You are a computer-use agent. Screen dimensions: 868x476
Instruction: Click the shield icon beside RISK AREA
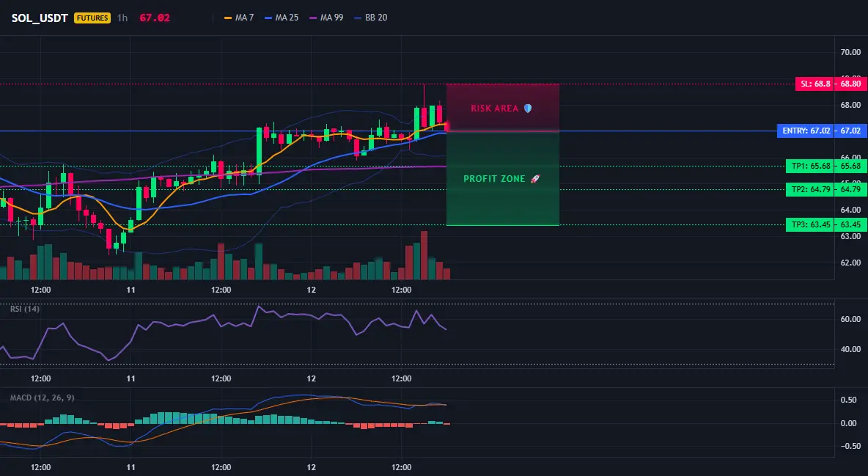[528, 109]
